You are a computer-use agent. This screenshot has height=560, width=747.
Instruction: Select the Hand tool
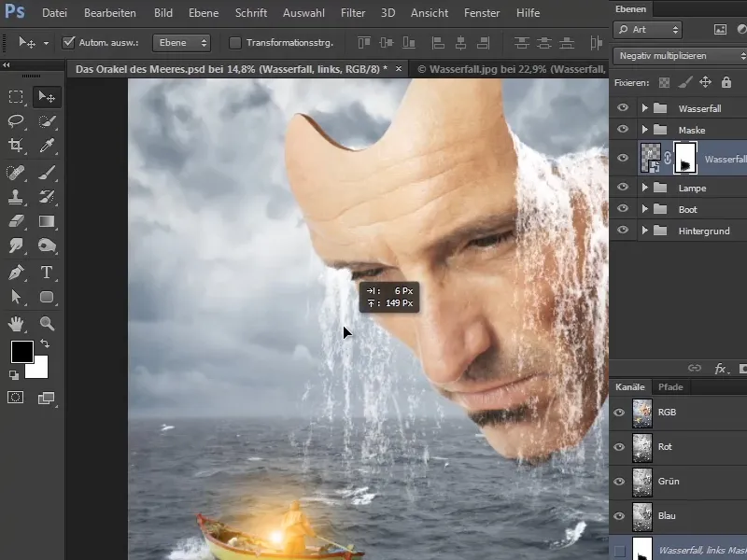(16, 324)
